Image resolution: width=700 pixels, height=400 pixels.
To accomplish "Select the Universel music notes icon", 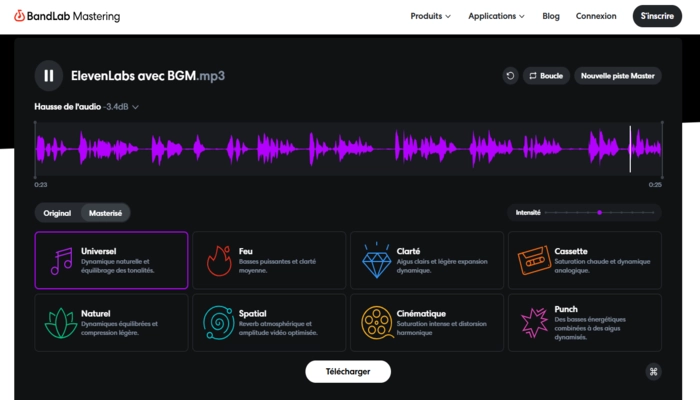I will pyautogui.click(x=62, y=261).
